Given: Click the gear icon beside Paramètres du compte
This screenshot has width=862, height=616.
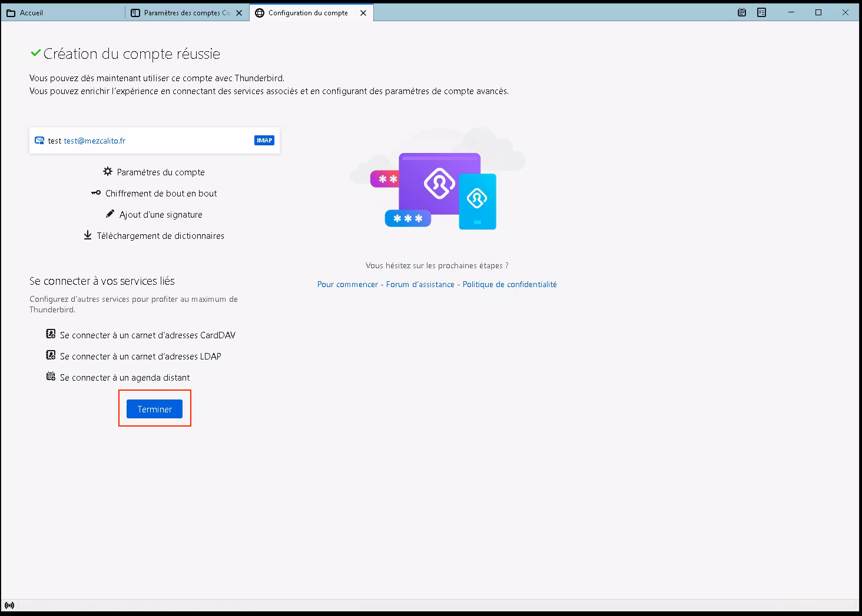Looking at the screenshot, I should click(x=108, y=172).
